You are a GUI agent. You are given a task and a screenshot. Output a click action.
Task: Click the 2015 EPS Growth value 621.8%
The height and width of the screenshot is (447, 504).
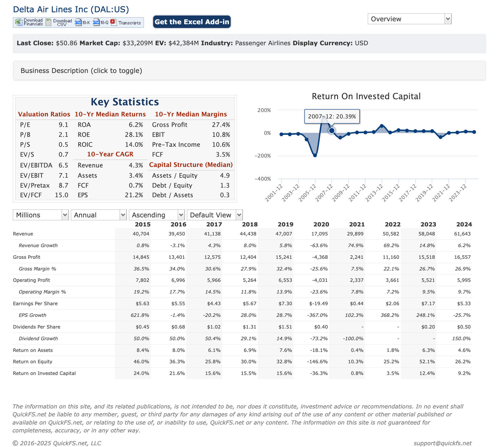[140, 315]
